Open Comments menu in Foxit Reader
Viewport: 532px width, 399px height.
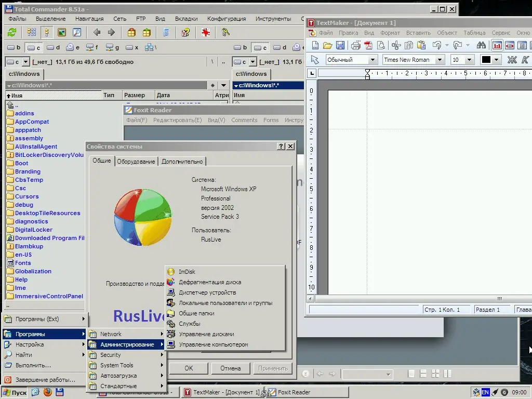point(244,120)
